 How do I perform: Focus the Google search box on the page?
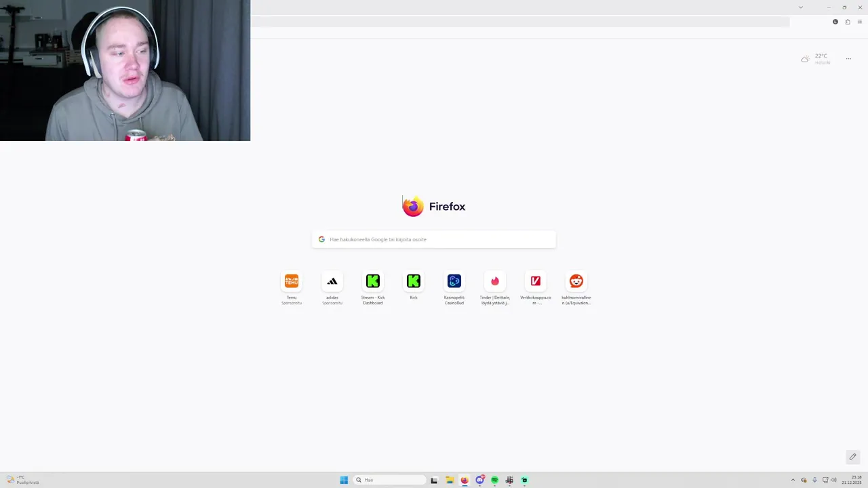pyautogui.click(x=434, y=239)
